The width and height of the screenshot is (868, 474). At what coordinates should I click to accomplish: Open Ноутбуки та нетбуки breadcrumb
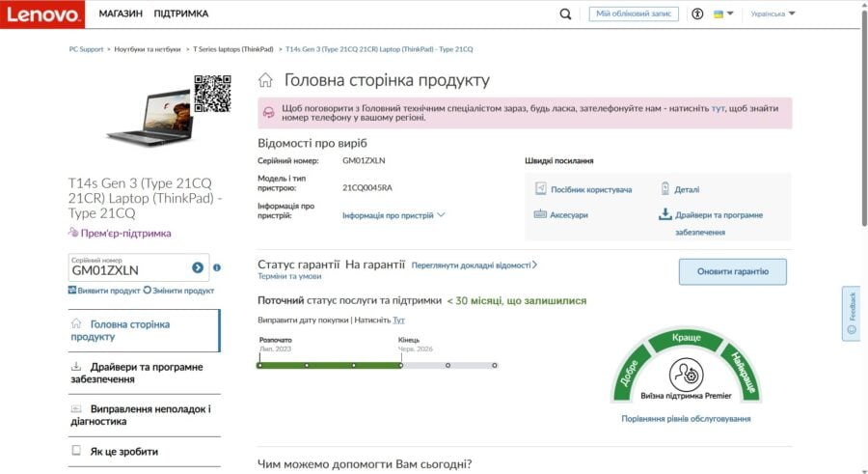click(x=148, y=49)
